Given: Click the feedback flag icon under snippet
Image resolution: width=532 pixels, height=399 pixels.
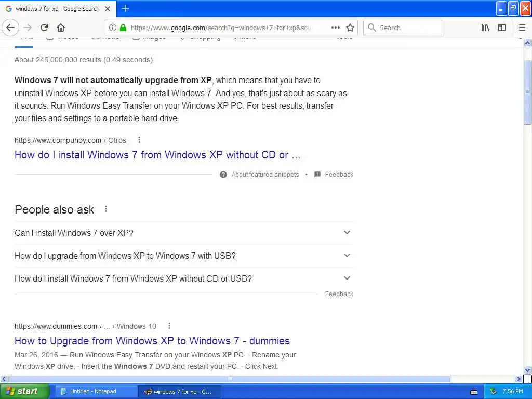Looking at the screenshot, I should point(317,175).
